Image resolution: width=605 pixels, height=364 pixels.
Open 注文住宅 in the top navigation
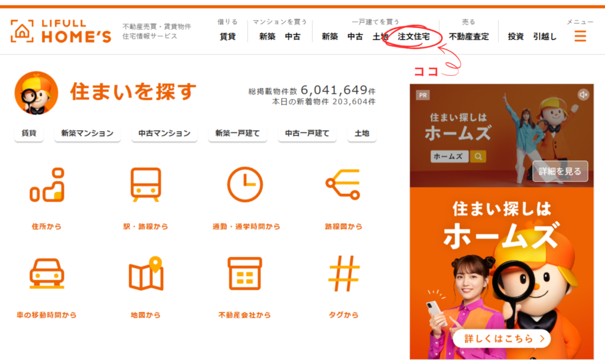point(414,37)
